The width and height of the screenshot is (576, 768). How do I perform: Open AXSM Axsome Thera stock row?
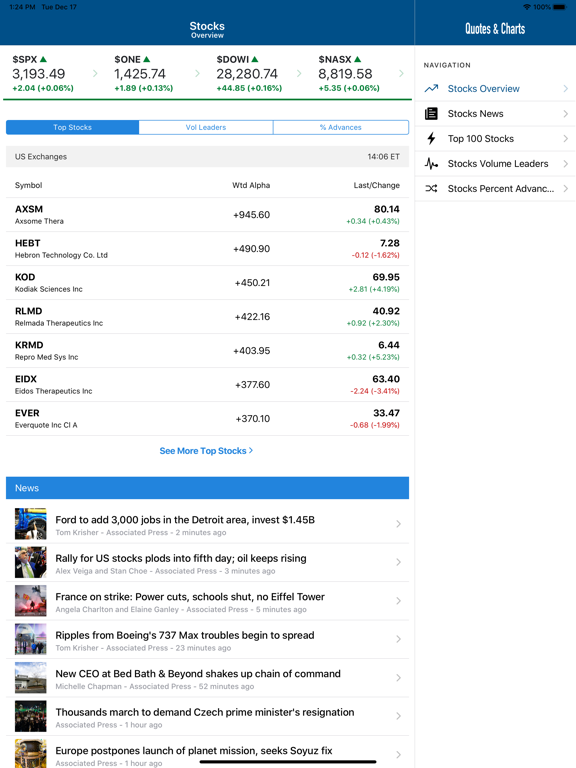coord(207,215)
